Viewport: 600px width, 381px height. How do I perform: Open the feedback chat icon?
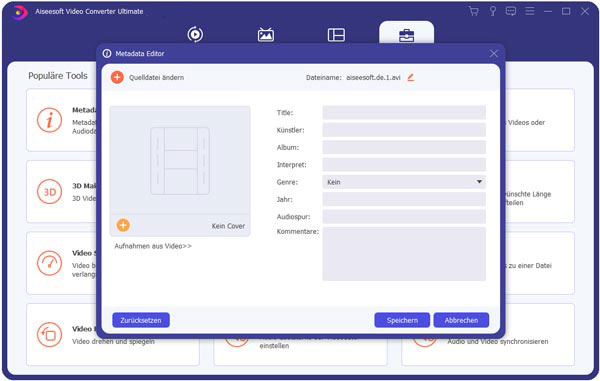click(x=511, y=11)
